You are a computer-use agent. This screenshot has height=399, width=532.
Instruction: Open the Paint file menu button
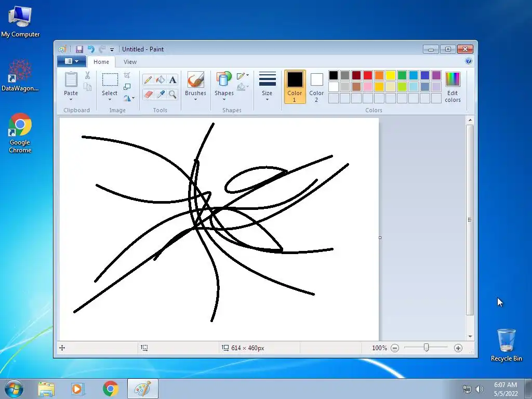click(x=71, y=61)
